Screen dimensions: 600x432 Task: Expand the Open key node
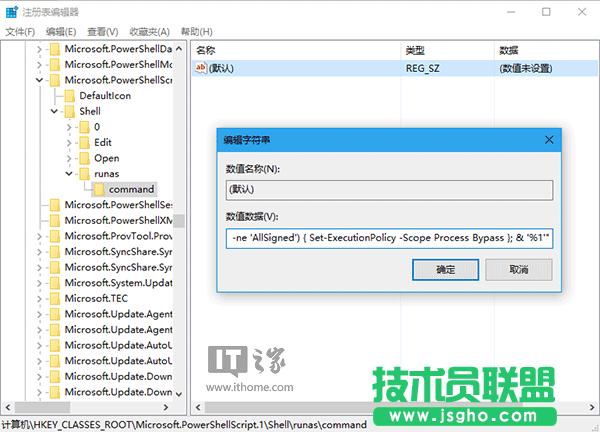69,158
